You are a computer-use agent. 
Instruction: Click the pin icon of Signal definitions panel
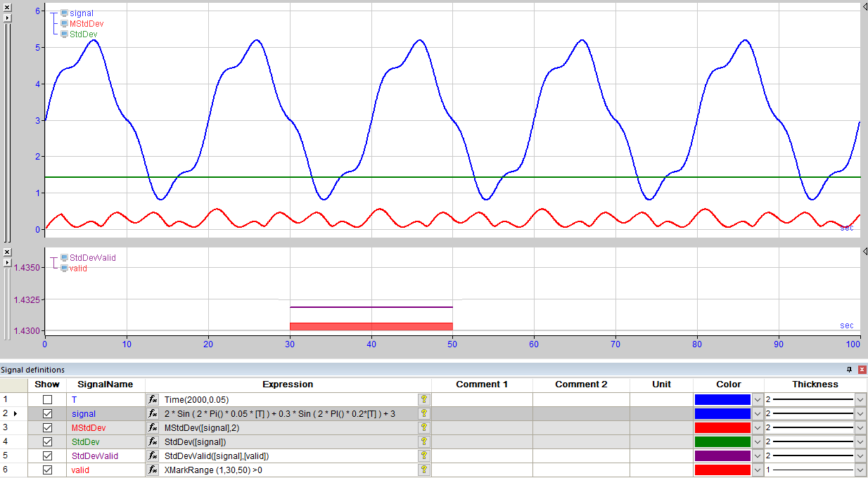(849, 369)
